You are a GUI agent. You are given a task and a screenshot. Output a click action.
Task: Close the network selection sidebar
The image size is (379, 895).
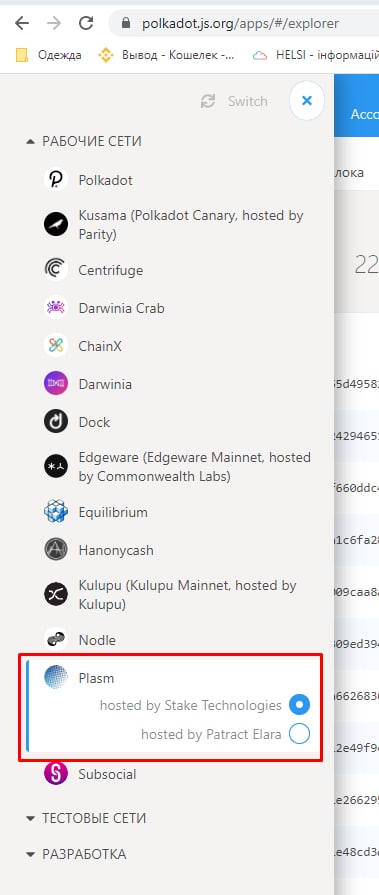pos(307,101)
